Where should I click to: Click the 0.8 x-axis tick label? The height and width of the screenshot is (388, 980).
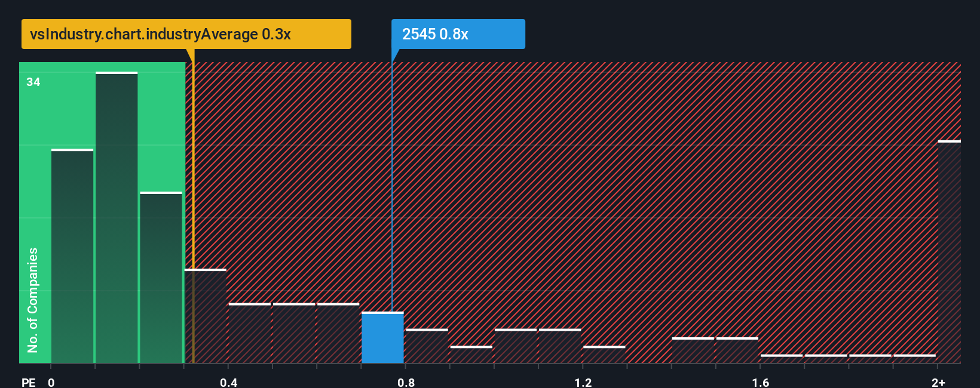406,382
